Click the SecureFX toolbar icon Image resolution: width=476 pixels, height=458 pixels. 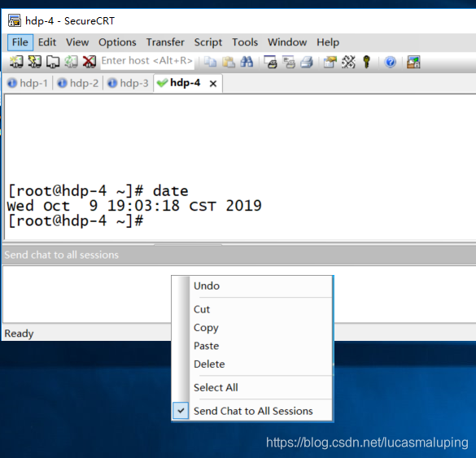pyautogui.click(x=413, y=62)
